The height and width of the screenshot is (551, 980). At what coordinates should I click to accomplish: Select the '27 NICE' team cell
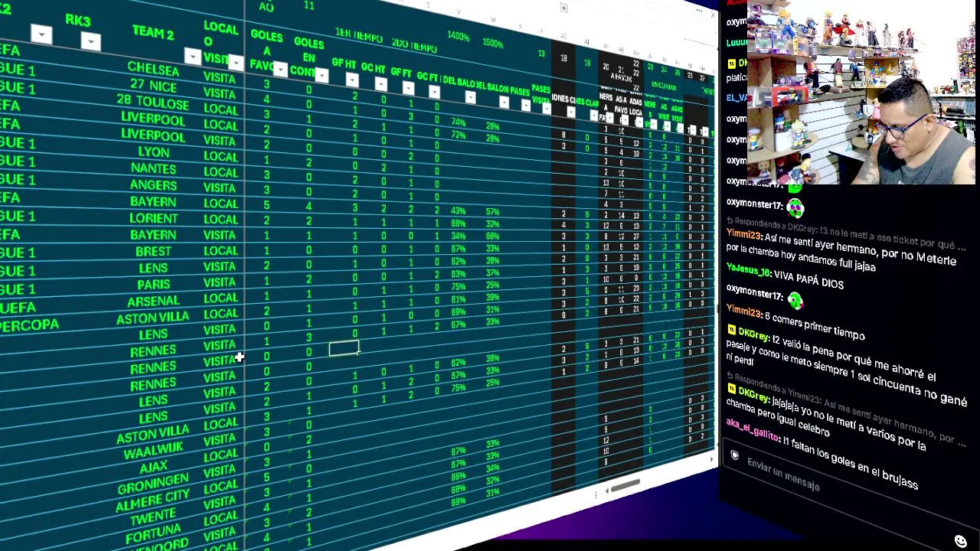[153, 86]
